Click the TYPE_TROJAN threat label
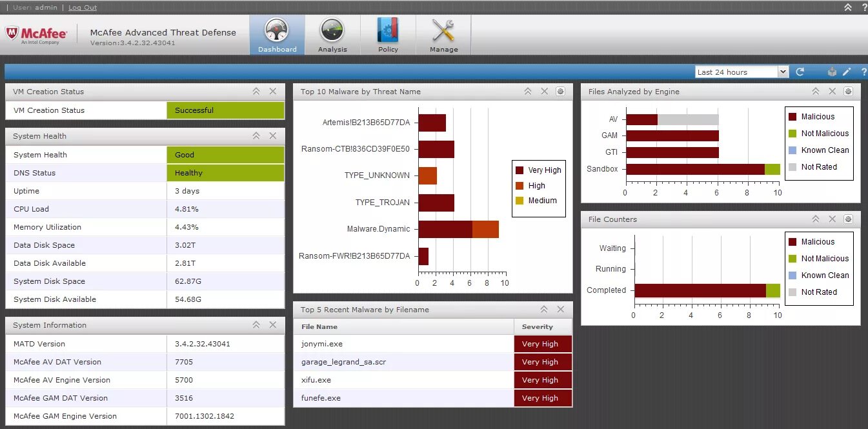This screenshot has height=429, width=868. 383,202
